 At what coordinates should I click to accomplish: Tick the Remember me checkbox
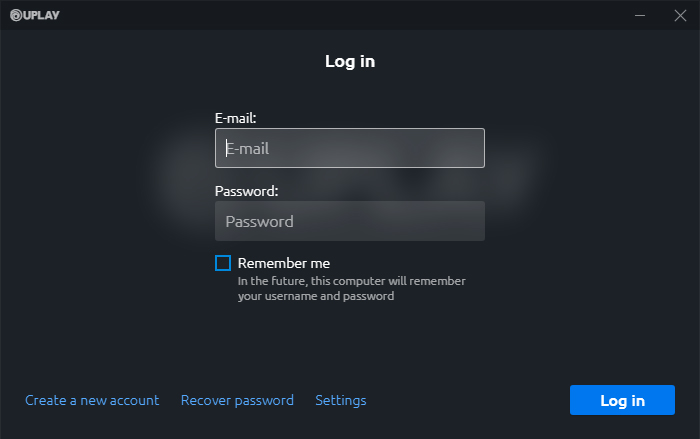222,263
